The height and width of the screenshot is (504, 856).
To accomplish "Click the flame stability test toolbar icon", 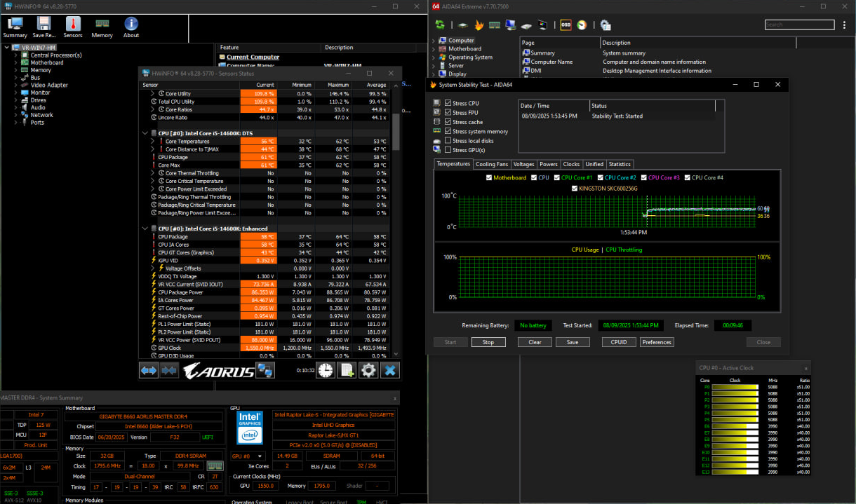I will pyautogui.click(x=479, y=25).
